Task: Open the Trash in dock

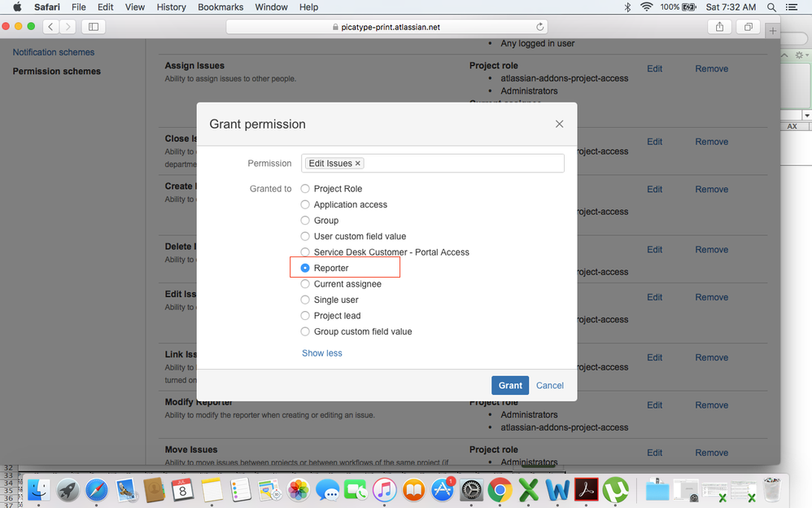Action: [x=772, y=490]
